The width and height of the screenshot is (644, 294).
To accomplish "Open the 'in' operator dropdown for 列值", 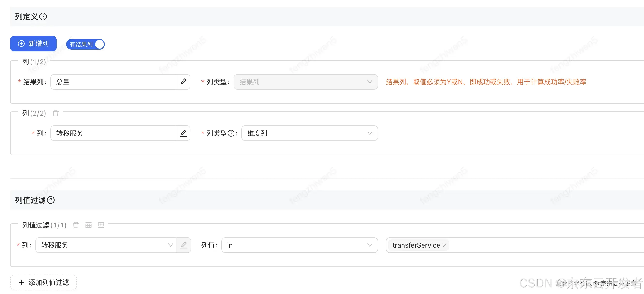I will (x=299, y=245).
